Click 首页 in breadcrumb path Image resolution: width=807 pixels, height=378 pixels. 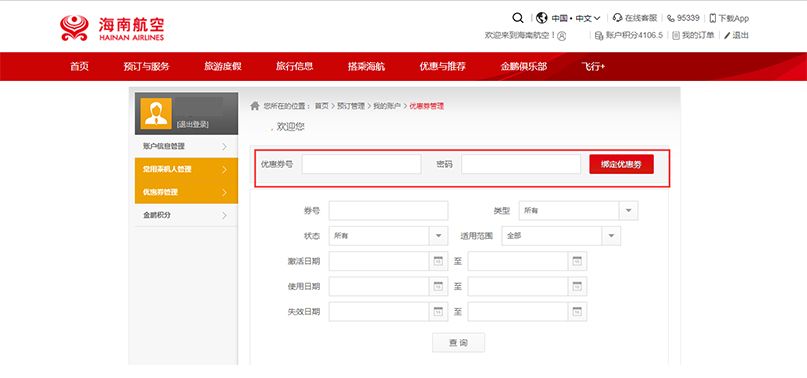click(321, 106)
